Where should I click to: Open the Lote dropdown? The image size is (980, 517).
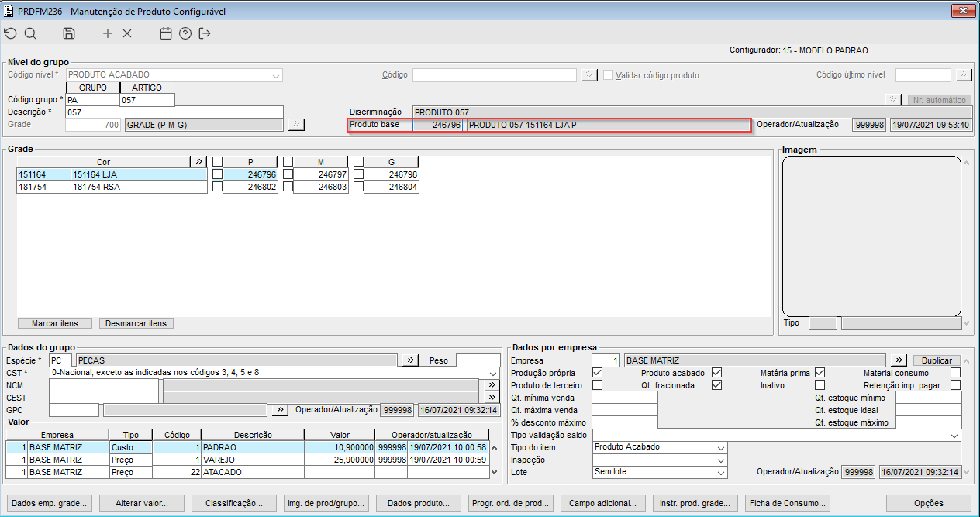(721, 472)
